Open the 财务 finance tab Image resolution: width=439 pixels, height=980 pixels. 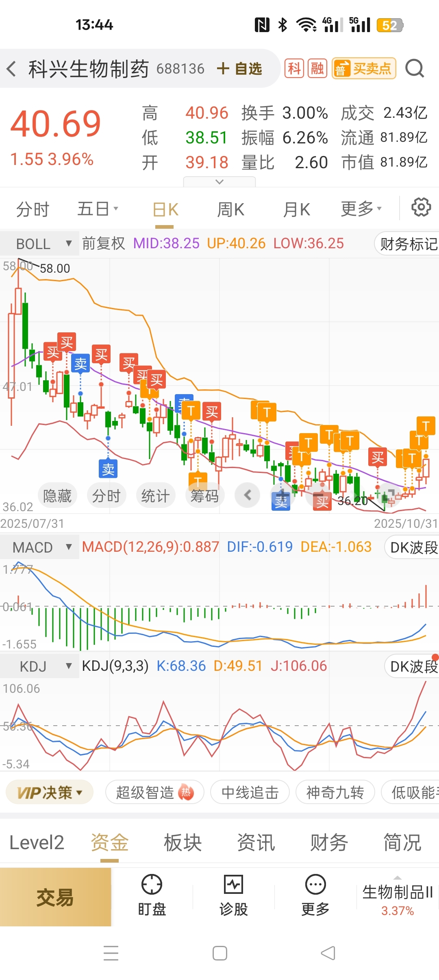point(329,843)
